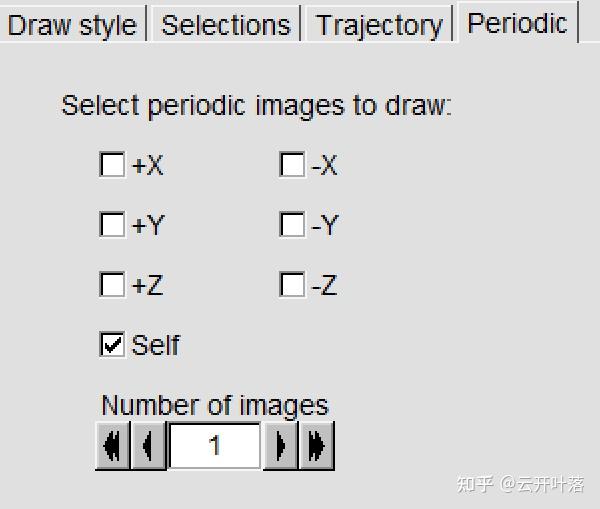Check the +Y periodic image box
The height and width of the screenshot is (509, 600).
[112, 225]
